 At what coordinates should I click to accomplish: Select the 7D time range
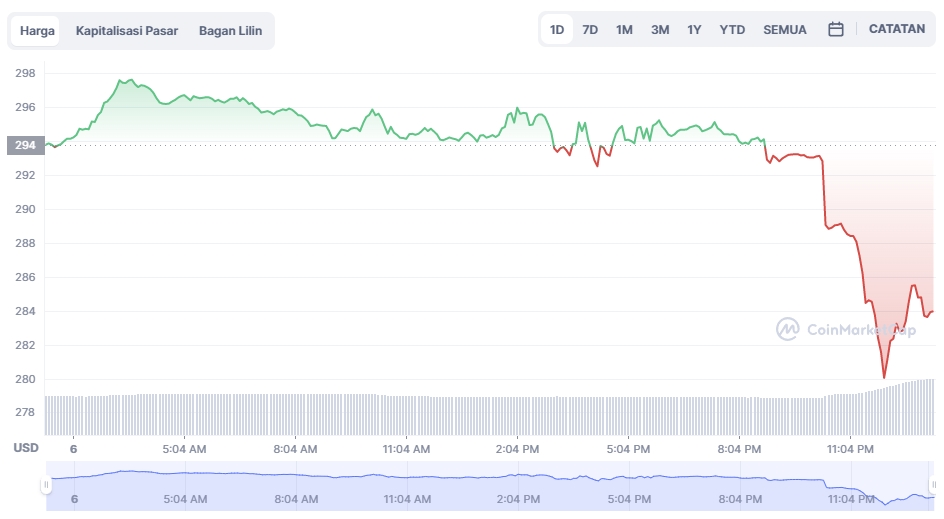point(590,30)
